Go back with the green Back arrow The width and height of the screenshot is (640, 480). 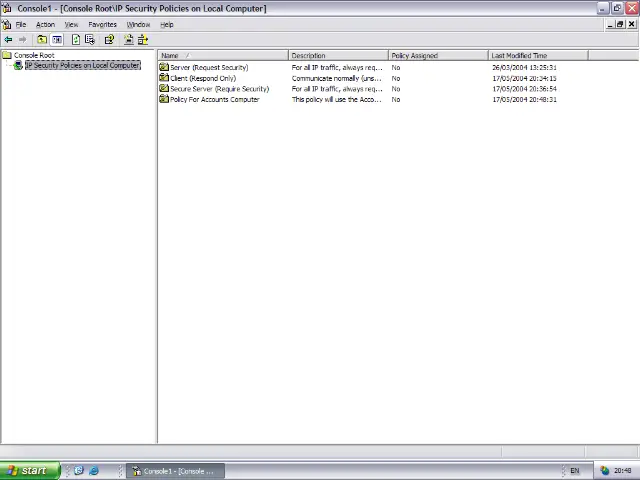point(8,40)
